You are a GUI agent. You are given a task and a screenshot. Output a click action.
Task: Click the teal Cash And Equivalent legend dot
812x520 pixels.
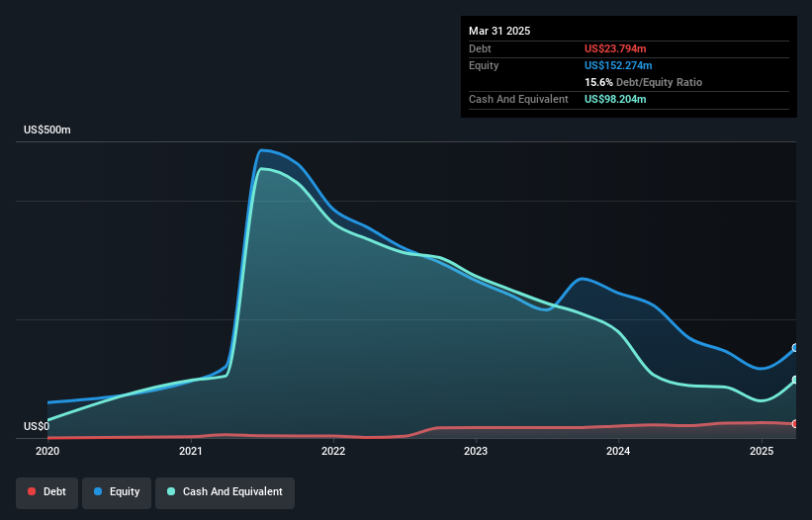click(x=171, y=491)
